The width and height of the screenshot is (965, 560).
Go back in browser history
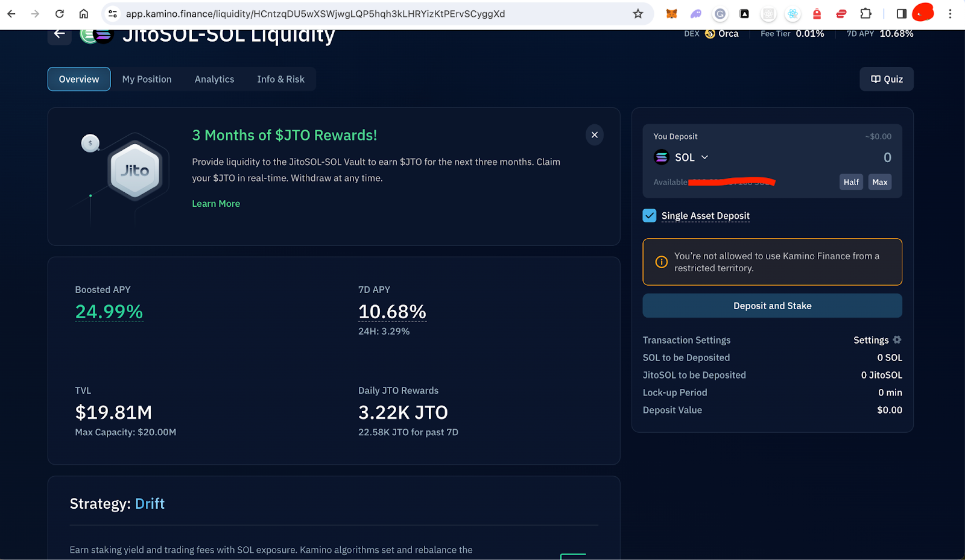coord(11,14)
